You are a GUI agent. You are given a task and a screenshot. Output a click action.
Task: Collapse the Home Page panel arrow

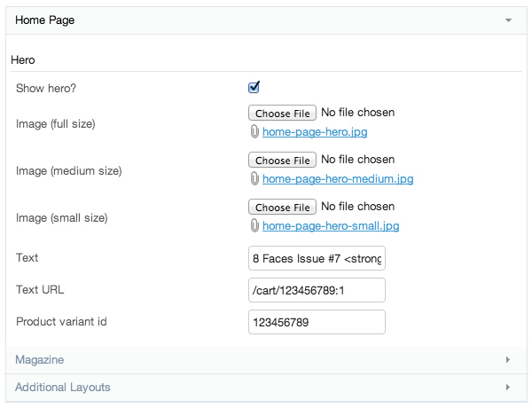point(508,20)
